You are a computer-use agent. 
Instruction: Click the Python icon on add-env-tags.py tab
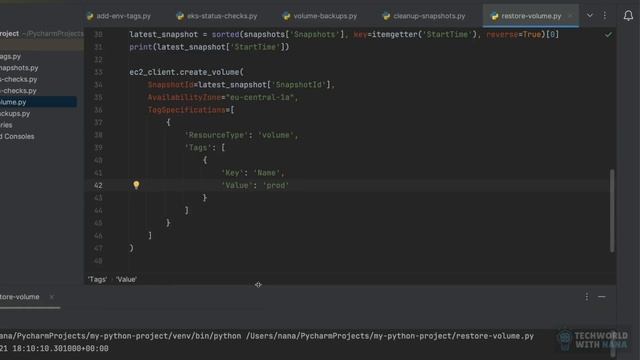90,16
